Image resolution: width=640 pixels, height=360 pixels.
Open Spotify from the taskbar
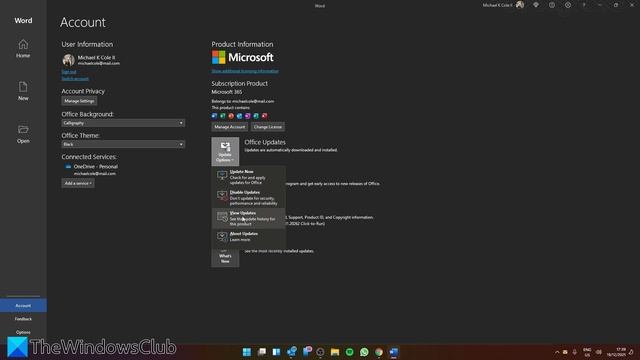[x=349, y=352]
